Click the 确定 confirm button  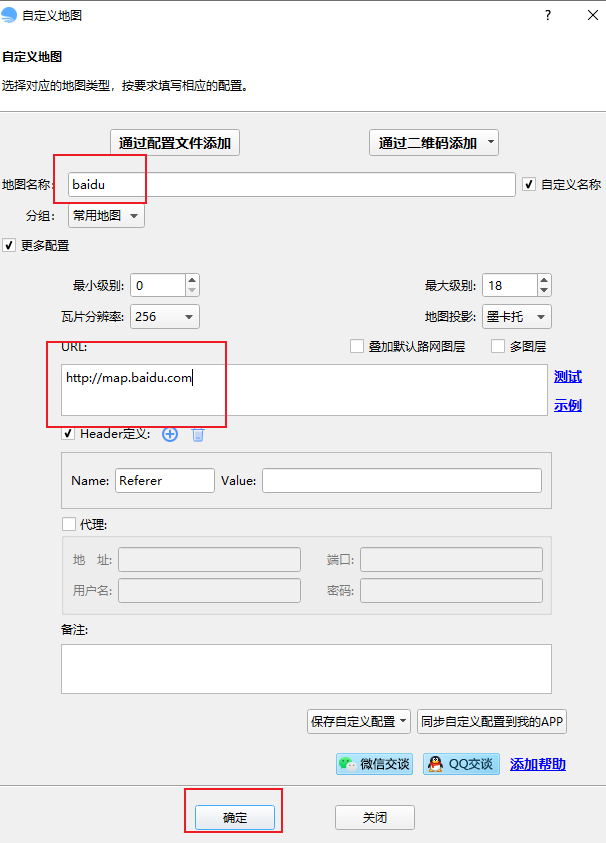pyautogui.click(x=235, y=818)
